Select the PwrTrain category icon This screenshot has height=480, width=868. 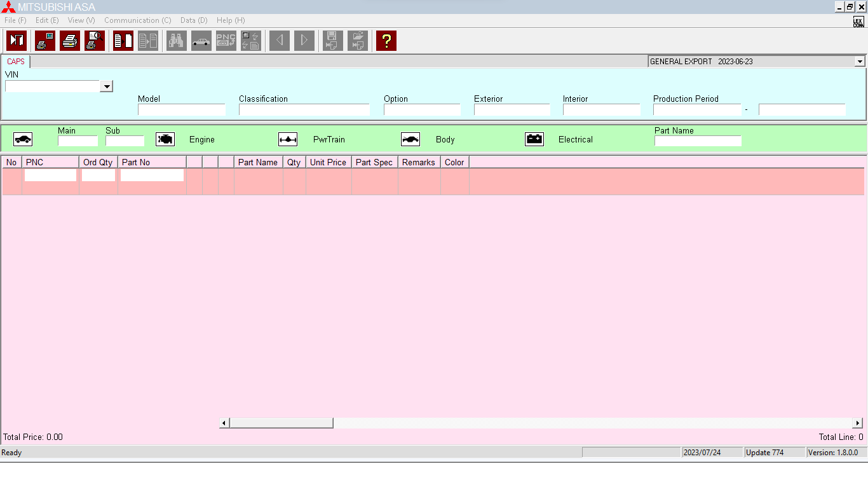(287, 139)
